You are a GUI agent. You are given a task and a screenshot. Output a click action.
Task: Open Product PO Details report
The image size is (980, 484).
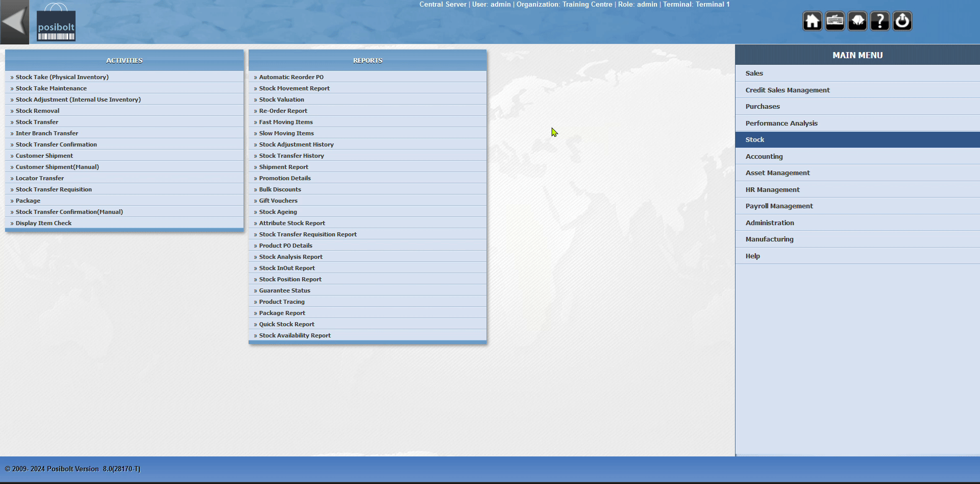click(367, 246)
